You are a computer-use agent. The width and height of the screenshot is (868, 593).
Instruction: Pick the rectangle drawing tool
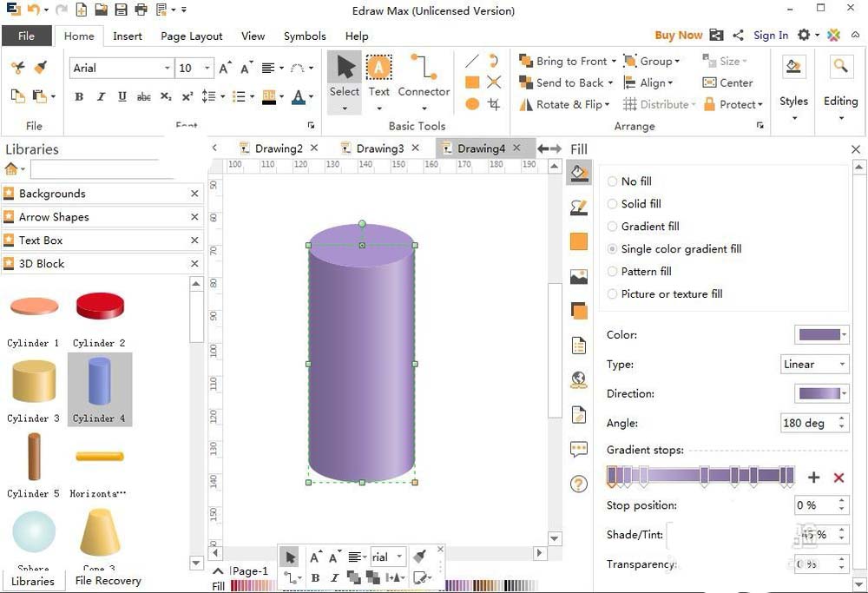coord(471,82)
